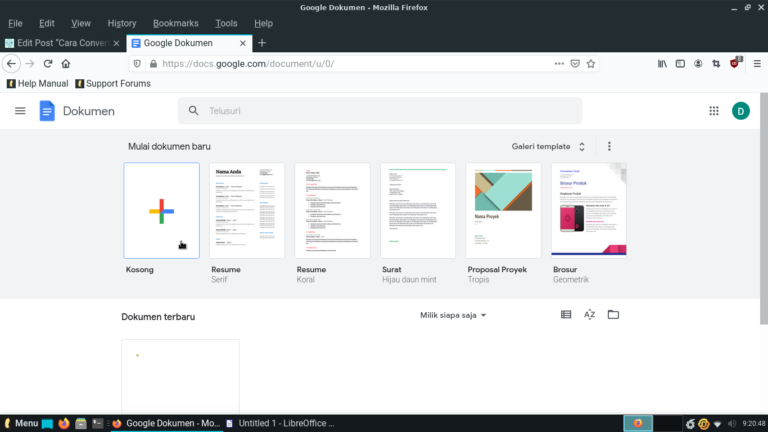
Task: Open the Firefox account icon
Action: tap(698, 64)
